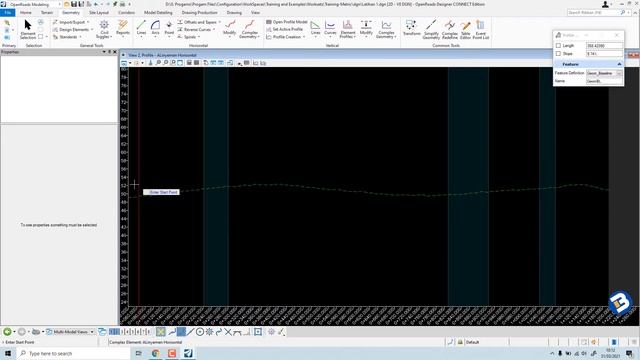Screen dimensions: 640x360
Task: Choose the horizontal Point tool
Action: tap(169, 29)
